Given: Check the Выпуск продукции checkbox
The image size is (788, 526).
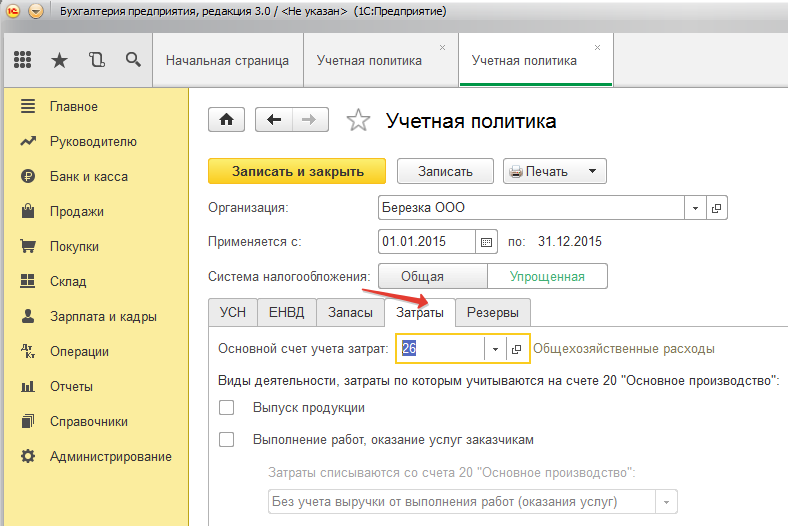Looking at the screenshot, I should point(226,408).
